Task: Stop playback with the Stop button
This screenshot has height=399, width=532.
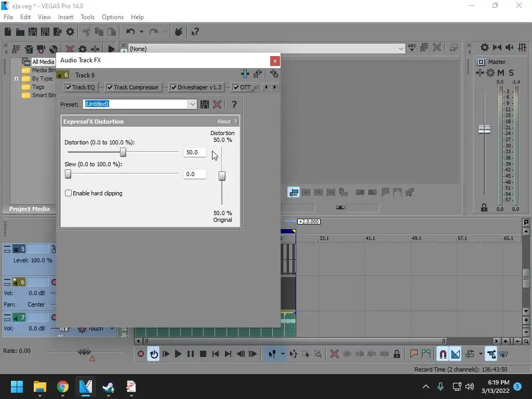Action: pos(203,354)
